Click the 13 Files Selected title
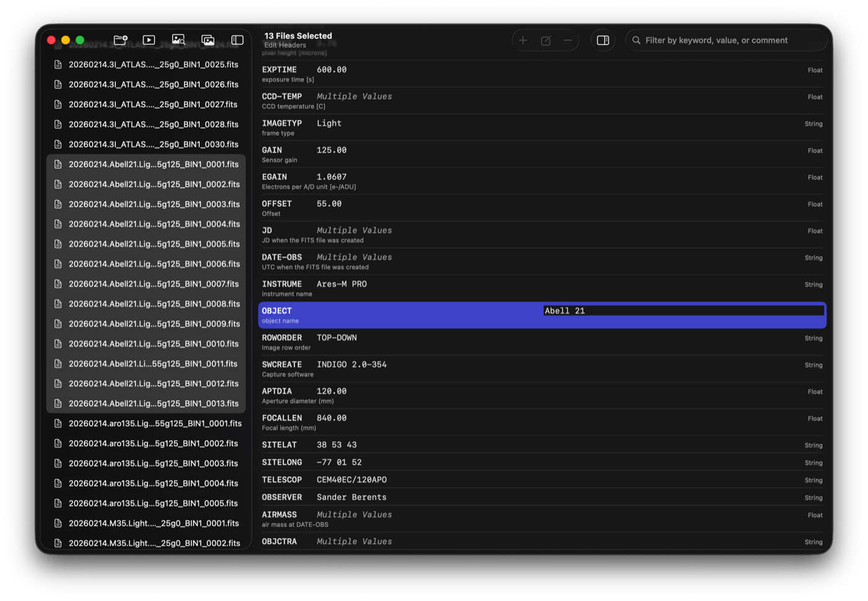Viewport: 868px width, 601px height. click(x=298, y=36)
